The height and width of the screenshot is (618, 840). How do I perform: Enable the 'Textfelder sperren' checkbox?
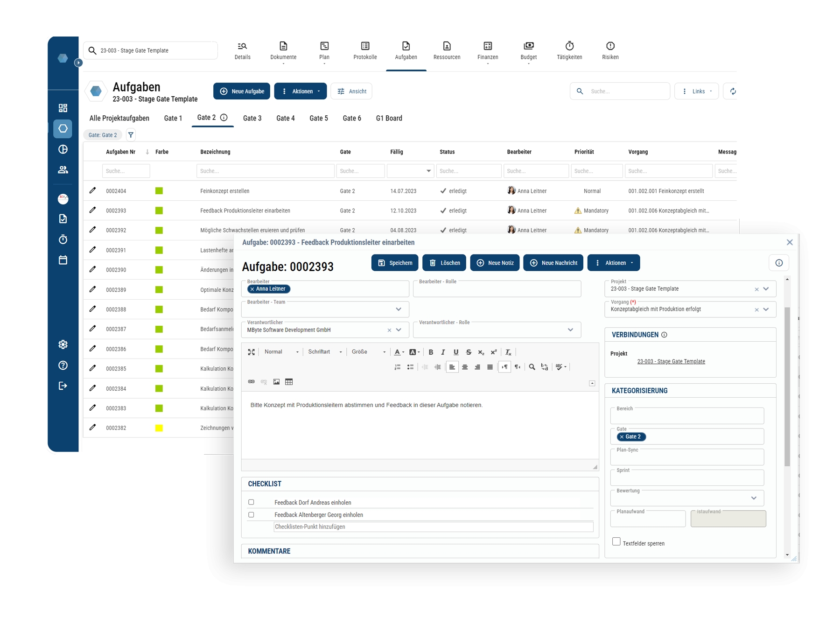click(x=616, y=541)
